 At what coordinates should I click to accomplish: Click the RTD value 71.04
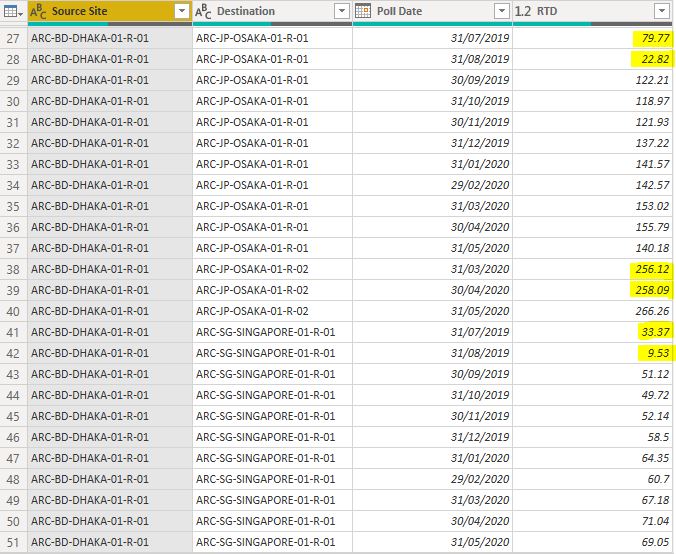pos(655,521)
